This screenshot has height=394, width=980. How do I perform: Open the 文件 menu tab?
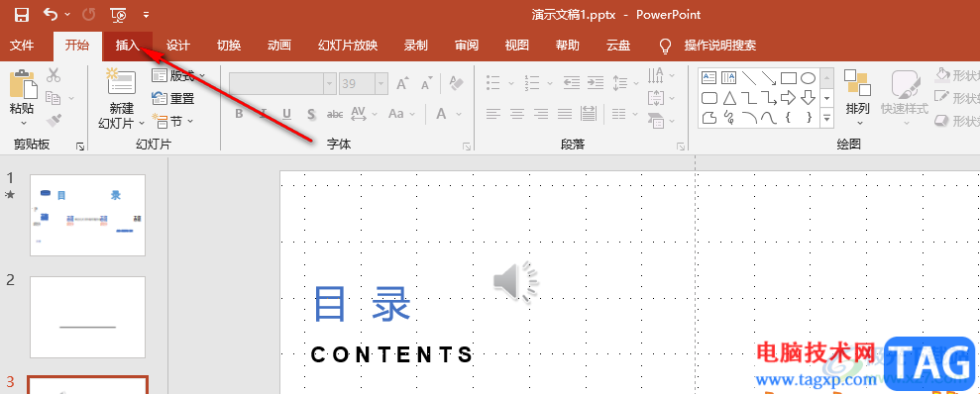(22, 45)
